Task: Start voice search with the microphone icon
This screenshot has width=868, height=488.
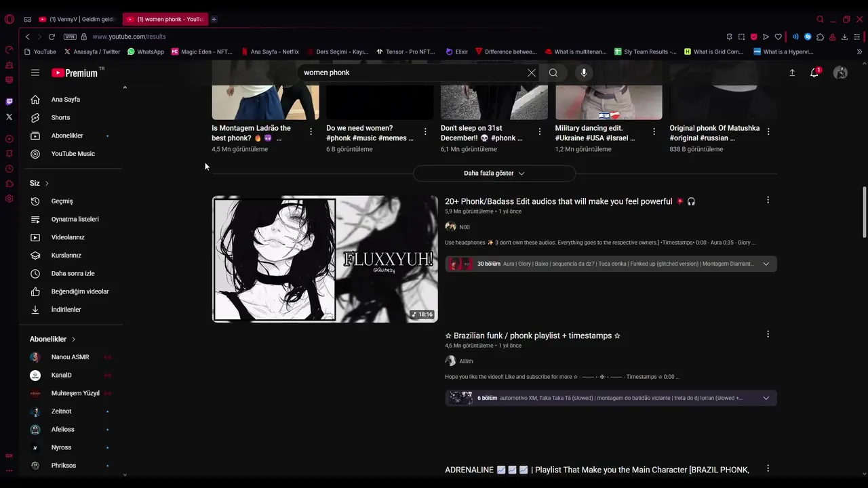Action: coord(583,73)
